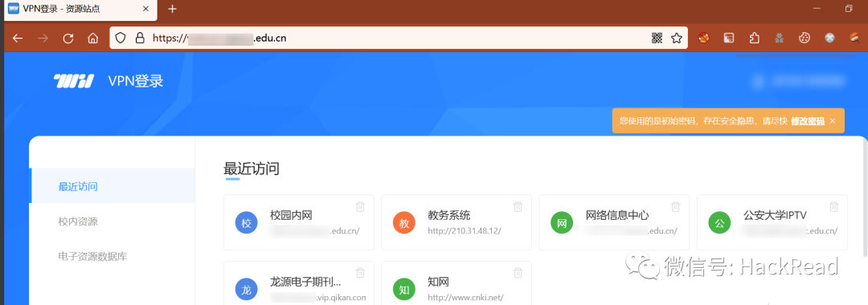
Task: Click the shield tracking protection icon
Action: 121,39
